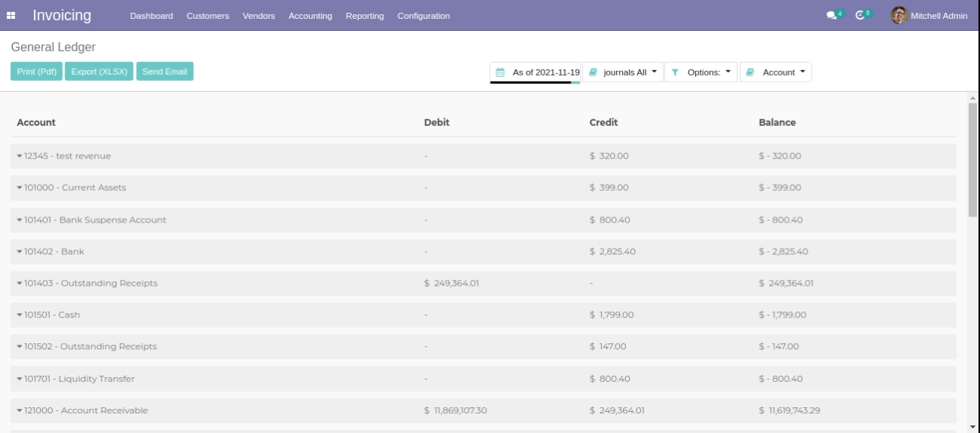
Task: Click the Print (Pdf) button
Action: (36, 72)
